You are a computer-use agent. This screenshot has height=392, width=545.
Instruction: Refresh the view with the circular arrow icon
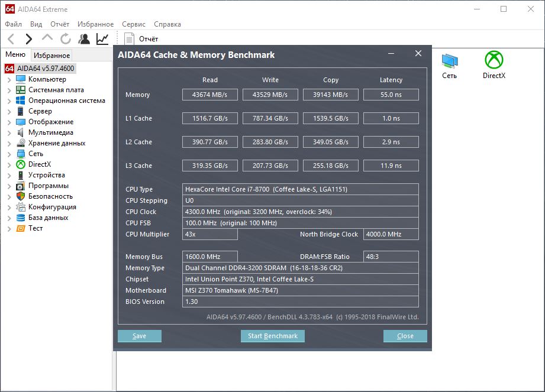tap(65, 38)
